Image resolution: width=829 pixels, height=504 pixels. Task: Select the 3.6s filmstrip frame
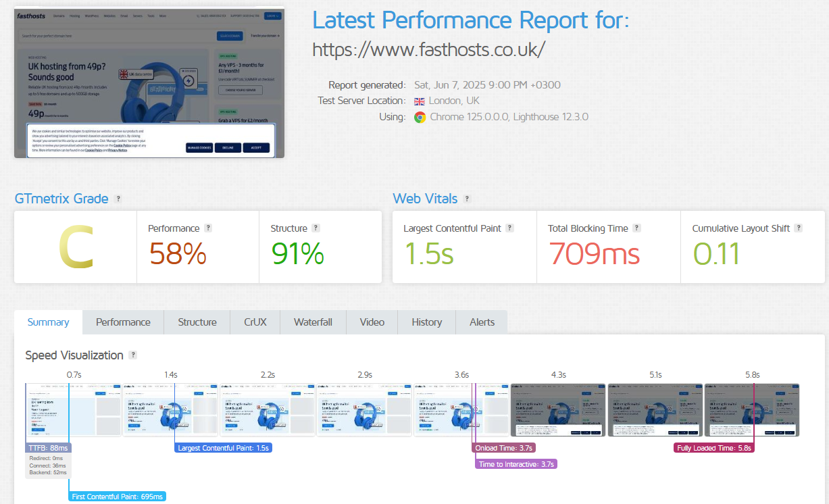[x=461, y=410]
